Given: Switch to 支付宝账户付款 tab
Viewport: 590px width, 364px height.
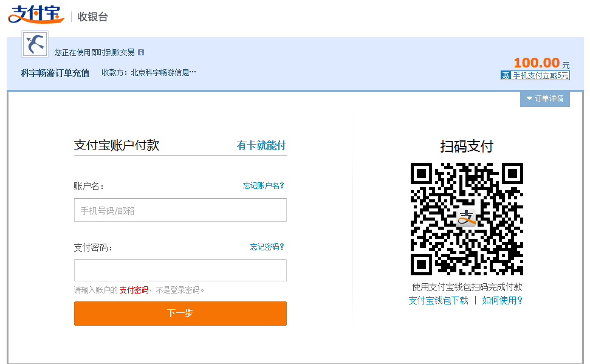Looking at the screenshot, I should coord(116,145).
